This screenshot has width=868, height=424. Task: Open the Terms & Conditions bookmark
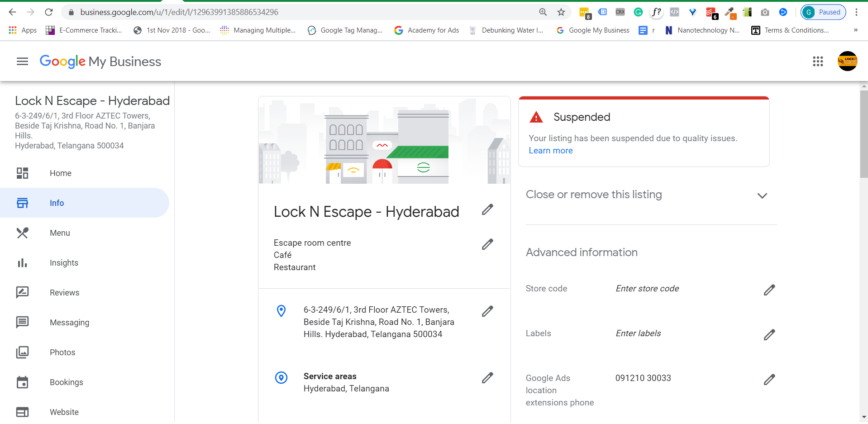(790, 30)
